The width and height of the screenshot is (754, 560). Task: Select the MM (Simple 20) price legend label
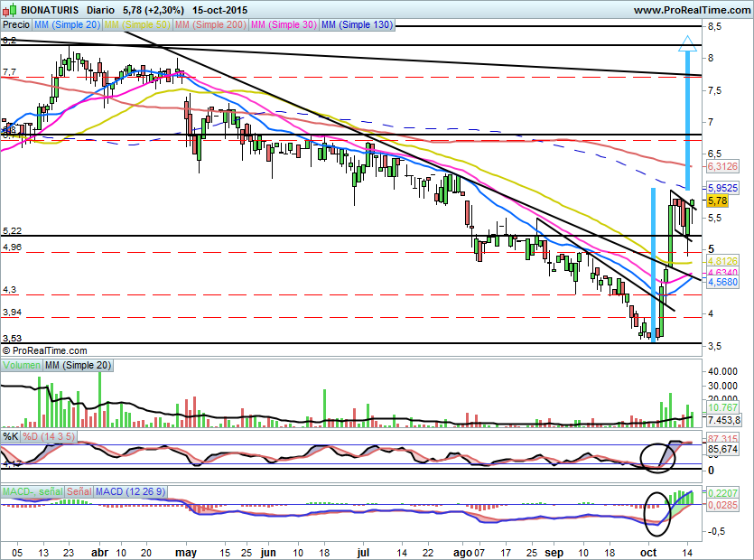[x=67, y=24]
